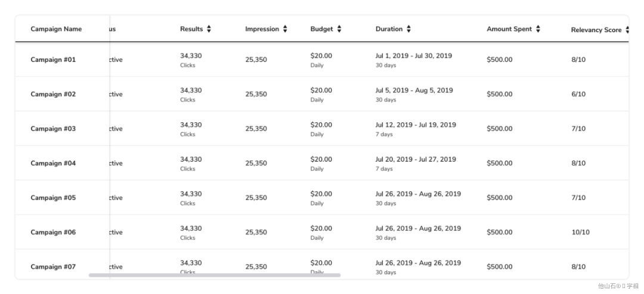Viewport: 644px width, 294px height.
Task: Click the Jul 5, 2019 - Aug 5, 2019 cell
Action: pos(414,90)
